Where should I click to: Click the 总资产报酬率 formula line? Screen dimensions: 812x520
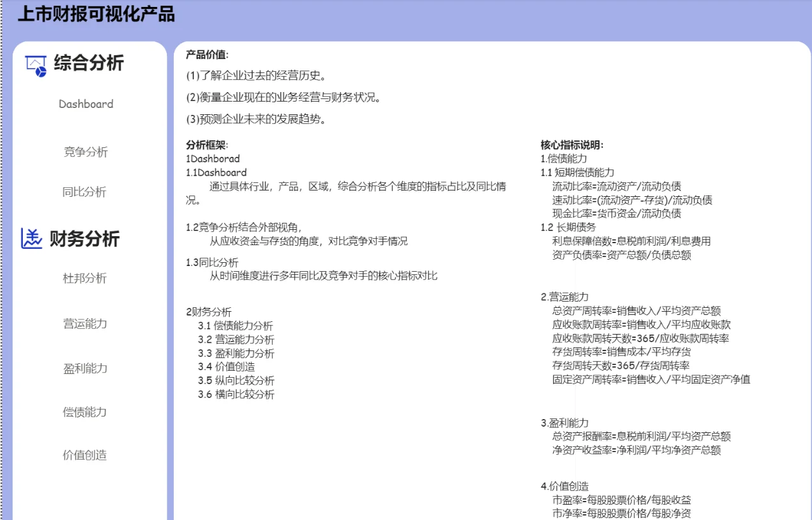click(x=641, y=436)
